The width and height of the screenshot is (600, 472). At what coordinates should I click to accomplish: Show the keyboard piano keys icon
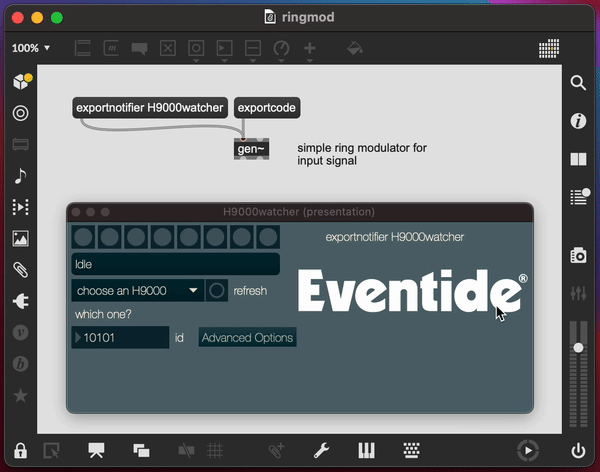366,451
